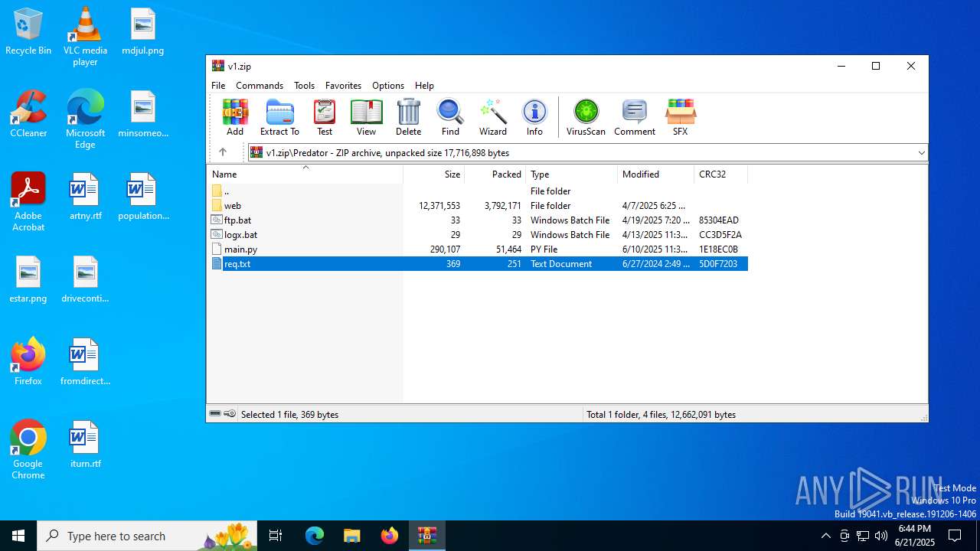Select the iturn.rtf desktop file
Screen dimensions: 980x551
85,445
